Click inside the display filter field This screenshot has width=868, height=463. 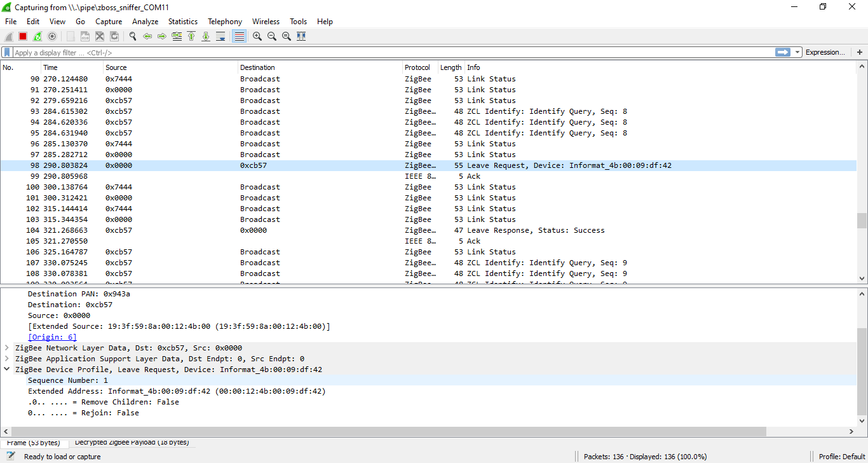point(254,52)
